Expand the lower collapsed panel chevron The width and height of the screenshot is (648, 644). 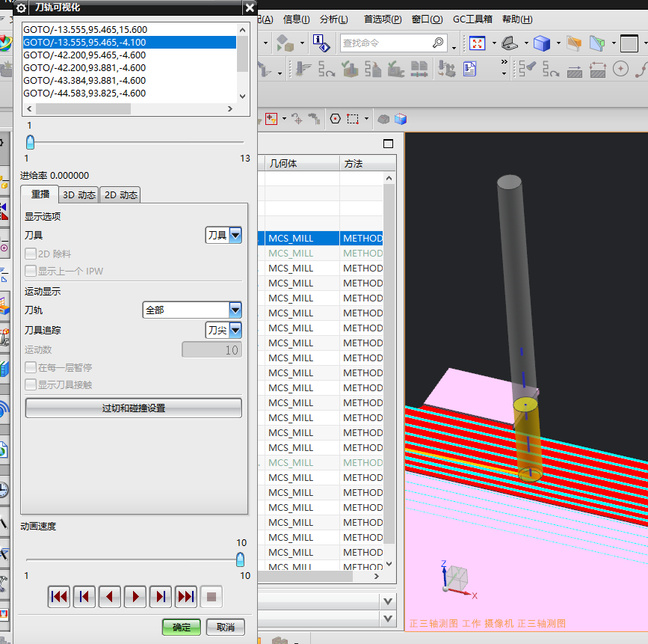point(388,619)
